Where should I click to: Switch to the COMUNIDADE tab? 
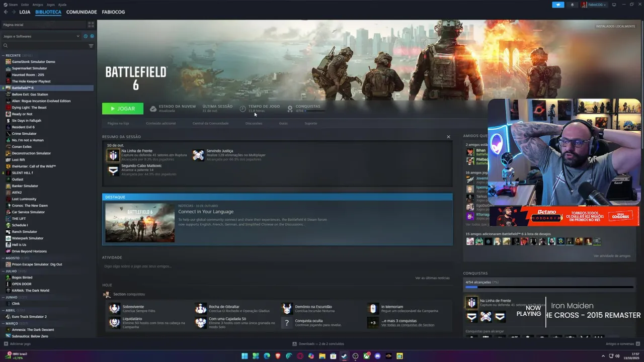(x=82, y=12)
